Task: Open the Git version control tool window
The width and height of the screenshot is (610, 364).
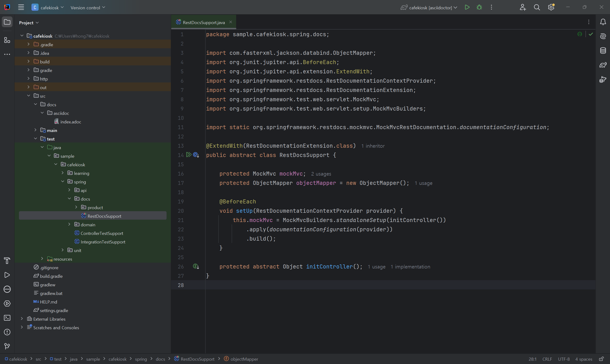Action: (x=7, y=346)
